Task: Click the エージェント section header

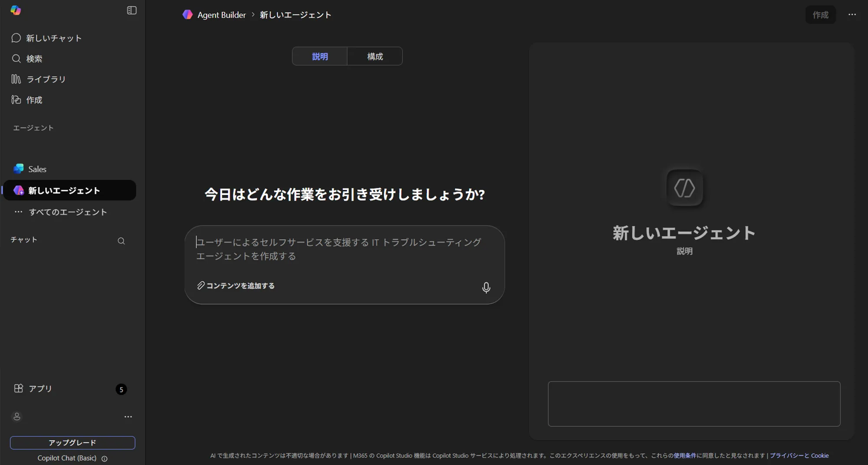Action: (33, 128)
